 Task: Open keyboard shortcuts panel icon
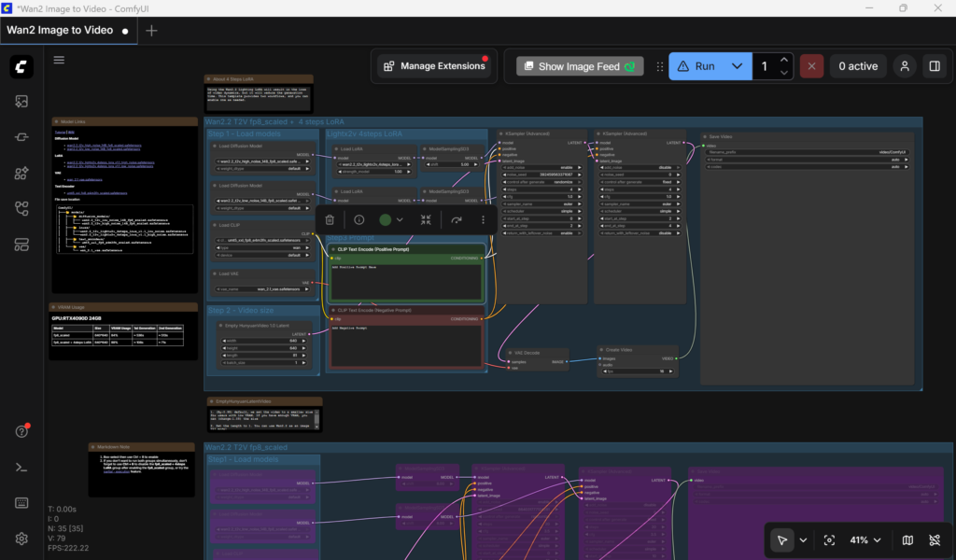click(x=21, y=503)
